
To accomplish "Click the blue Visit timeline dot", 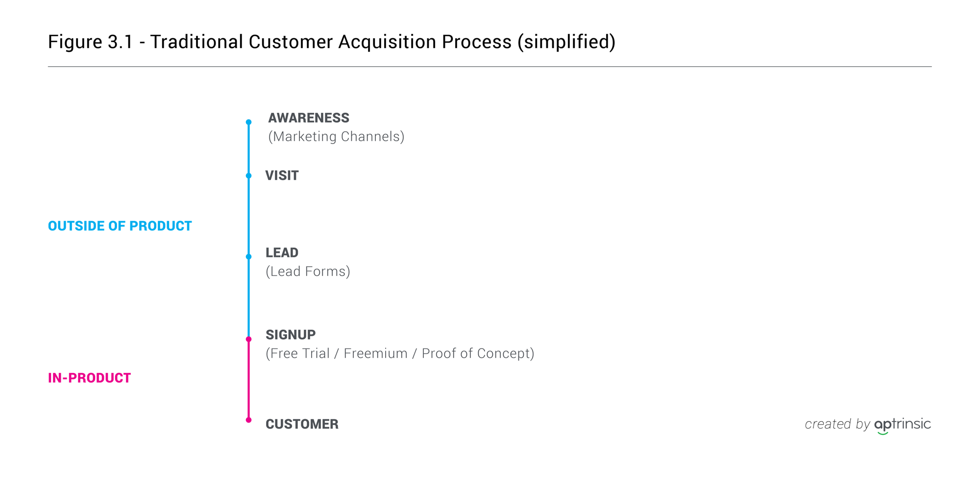I will [248, 176].
